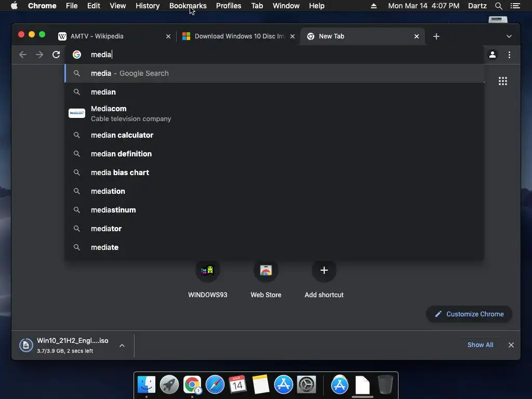Open Chrome's three-dot menu

point(509,55)
